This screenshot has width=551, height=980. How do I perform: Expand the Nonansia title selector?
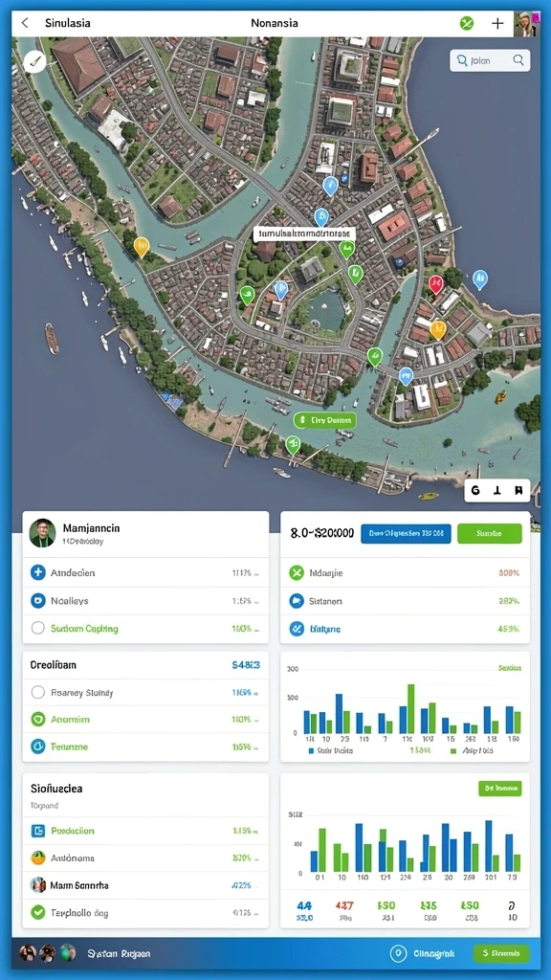click(x=275, y=23)
